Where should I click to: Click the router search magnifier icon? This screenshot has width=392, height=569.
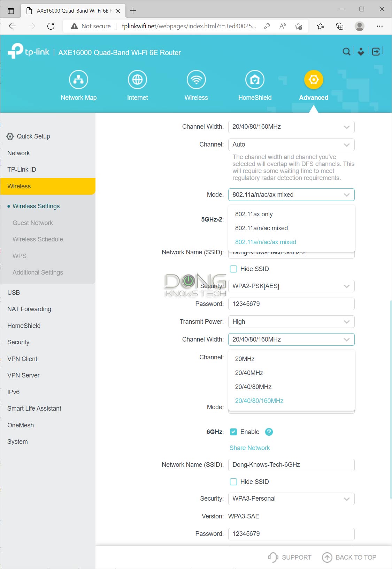(346, 52)
